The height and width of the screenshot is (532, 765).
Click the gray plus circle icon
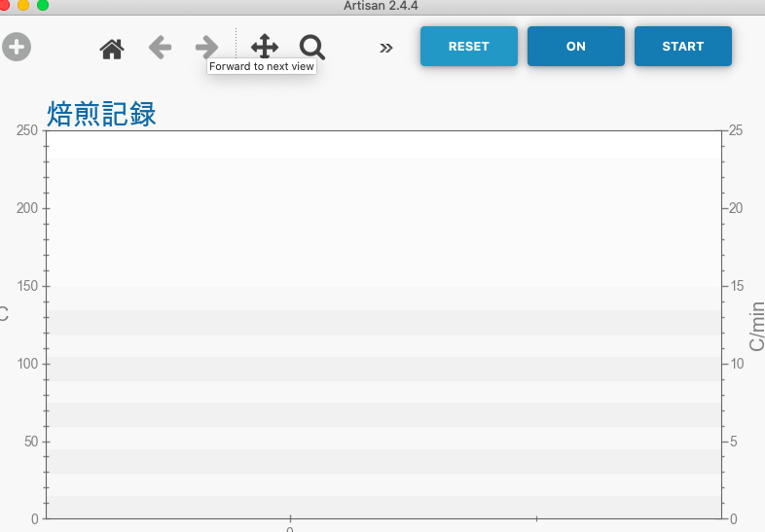click(x=17, y=47)
